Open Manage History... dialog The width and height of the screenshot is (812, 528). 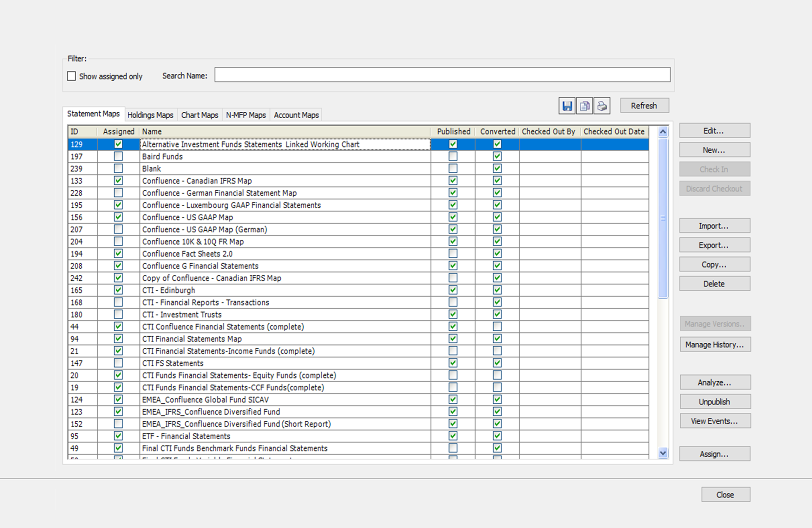(x=715, y=345)
